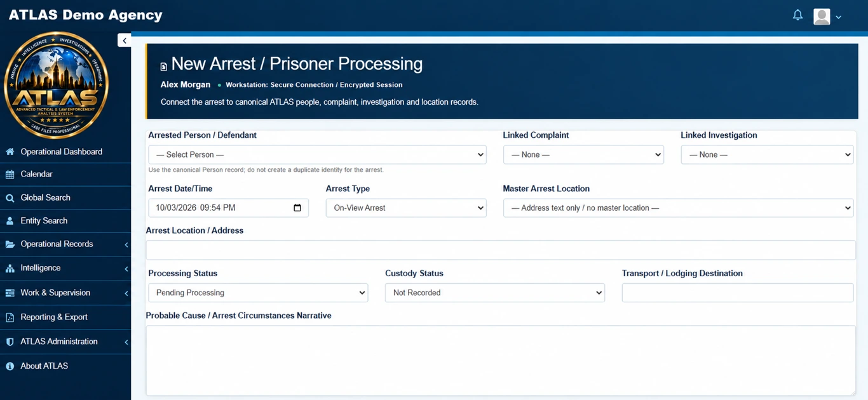Click the Probable Cause narrative text area
The image size is (868, 400).
click(x=501, y=361)
